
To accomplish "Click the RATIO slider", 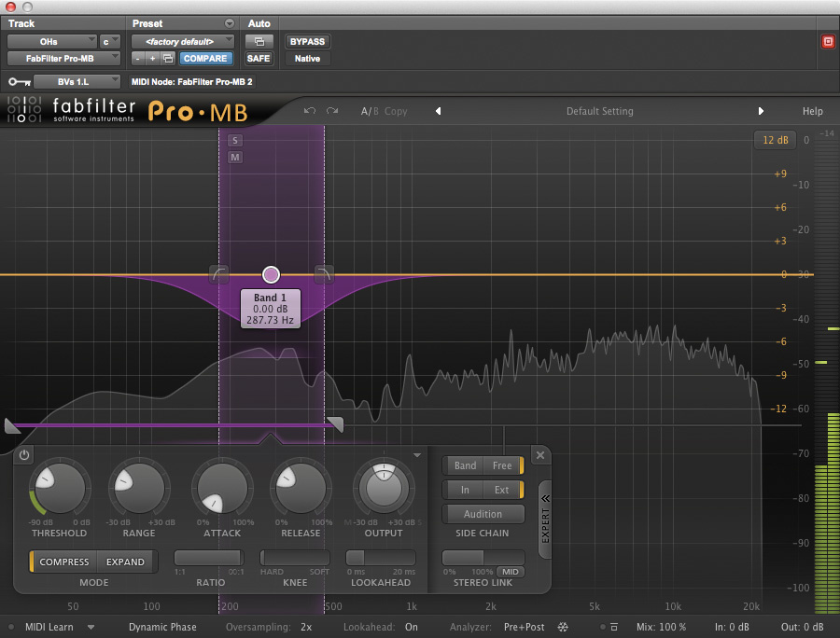I will (209, 558).
